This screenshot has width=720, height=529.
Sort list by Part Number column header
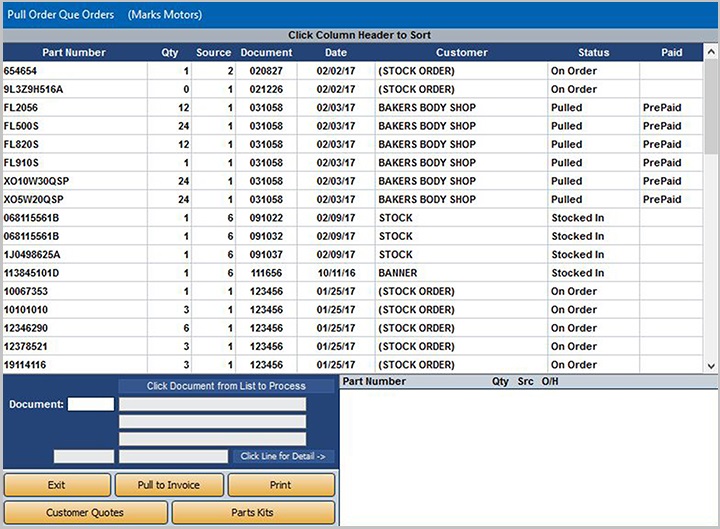coord(74,52)
